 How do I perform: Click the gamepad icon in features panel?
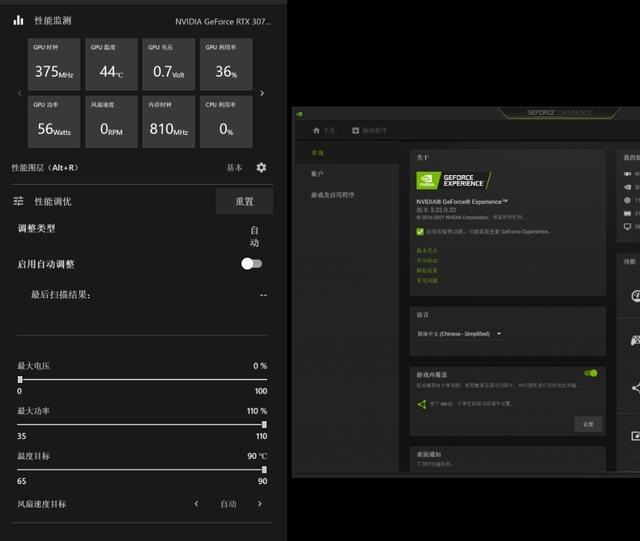tap(636, 340)
